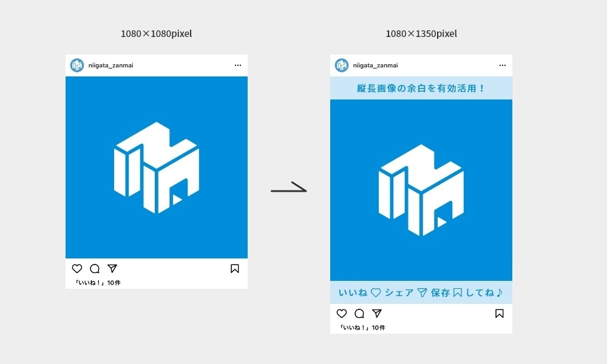
Task: Click niigata_zanmai profile avatar on the tall post
Action: (342, 66)
